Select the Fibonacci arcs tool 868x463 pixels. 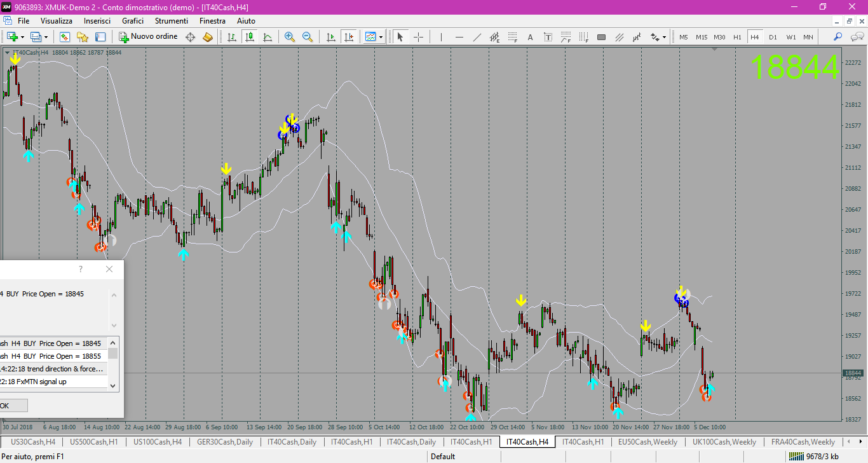tap(566, 37)
